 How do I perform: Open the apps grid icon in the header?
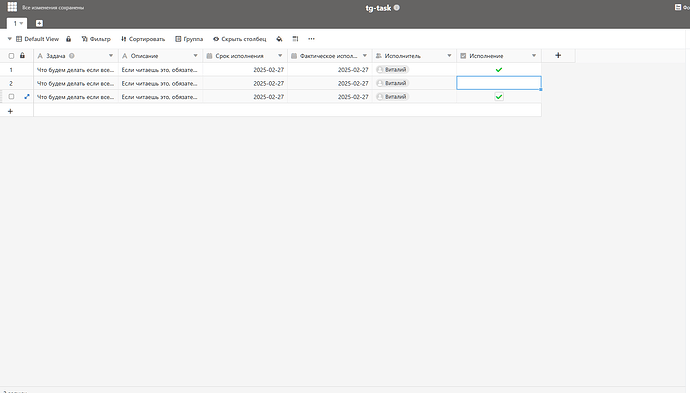[x=12, y=7]
